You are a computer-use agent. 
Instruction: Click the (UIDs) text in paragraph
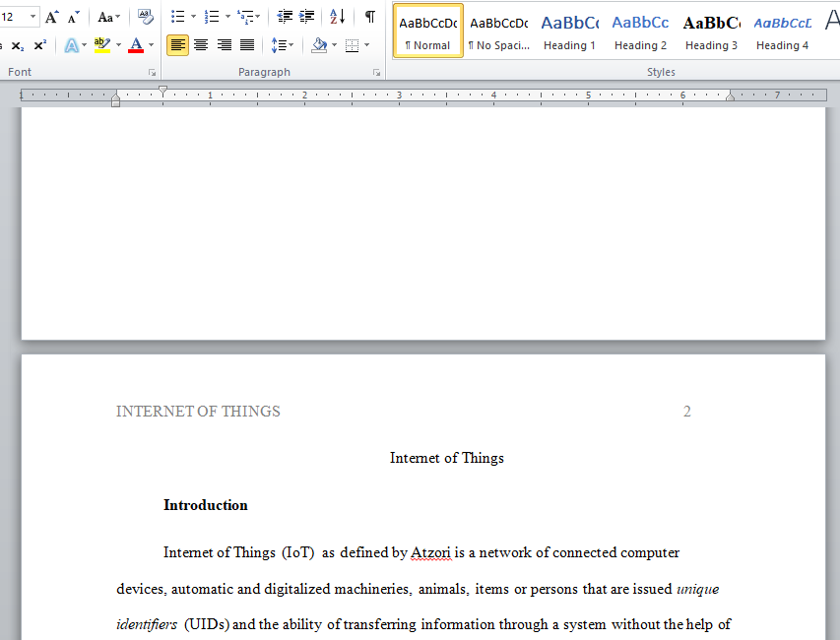(207, 624)
